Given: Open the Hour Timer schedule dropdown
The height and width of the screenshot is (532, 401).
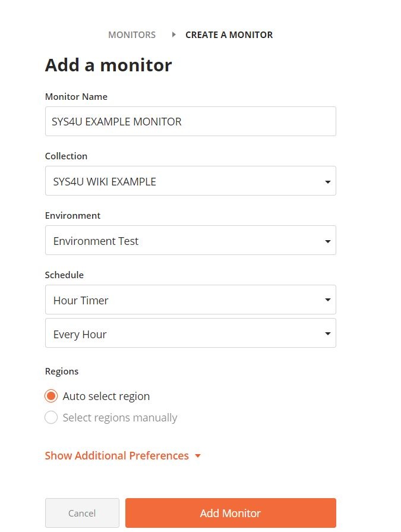Looking at the screenshot, I should (190, 300).
